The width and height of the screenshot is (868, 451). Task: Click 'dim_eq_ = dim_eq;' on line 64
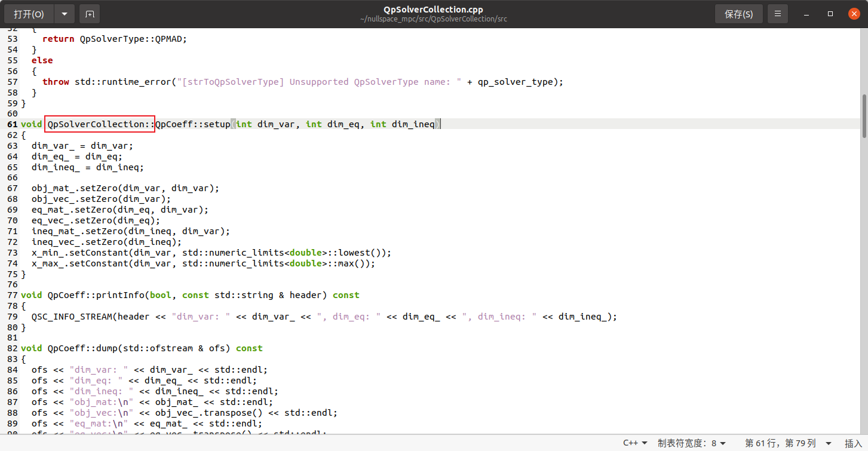pos(77,157)
